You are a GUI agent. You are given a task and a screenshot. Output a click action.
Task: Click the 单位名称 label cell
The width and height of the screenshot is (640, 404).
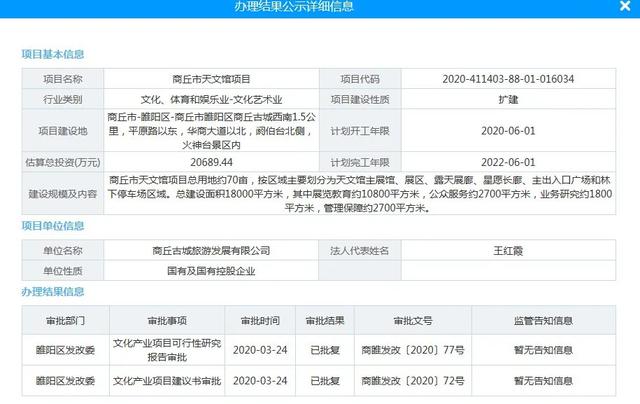(62, 251)
